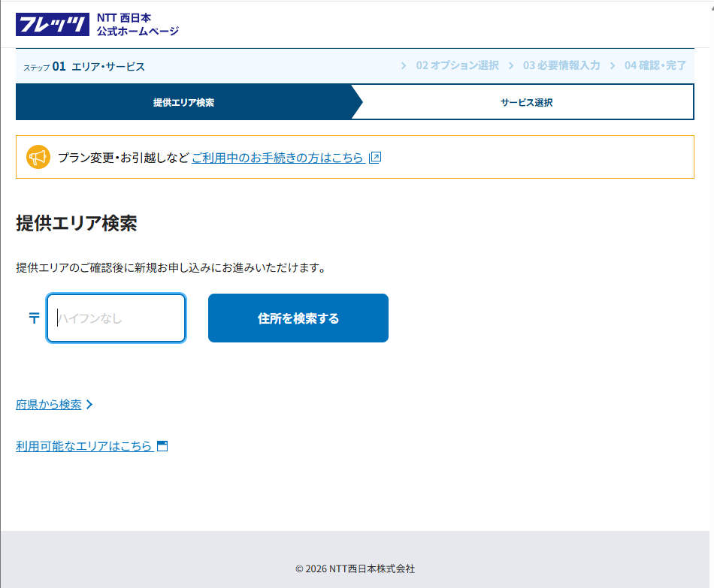Click the chevron before 02 オプション選択
Image resolution: width=714 pixels, height=588 pixels.
coord(404,66)
